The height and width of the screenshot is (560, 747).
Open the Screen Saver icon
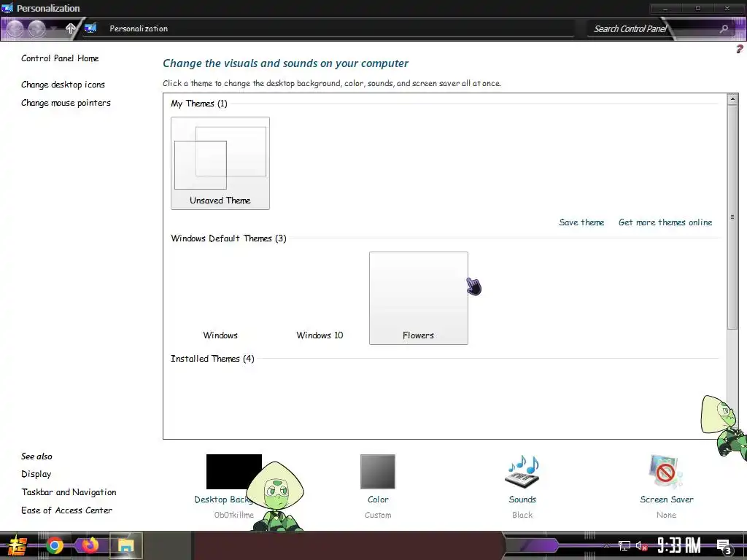coord(666,472)
